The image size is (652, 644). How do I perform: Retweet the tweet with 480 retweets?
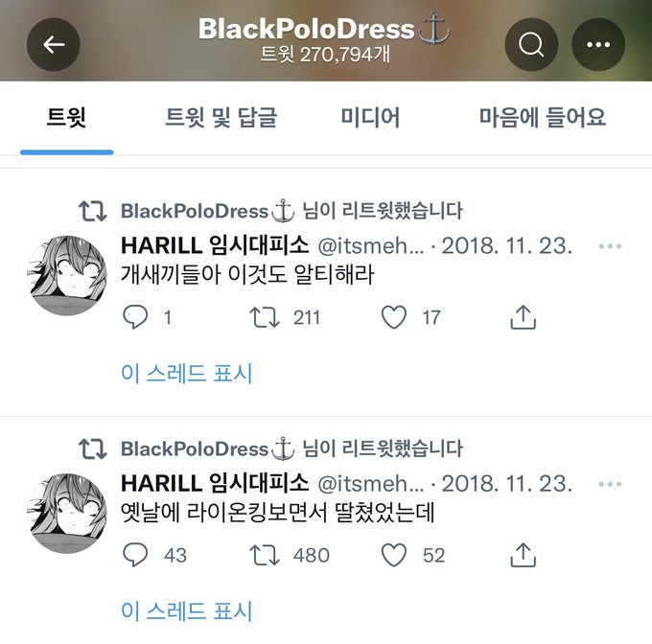click(x=265, y=555)
